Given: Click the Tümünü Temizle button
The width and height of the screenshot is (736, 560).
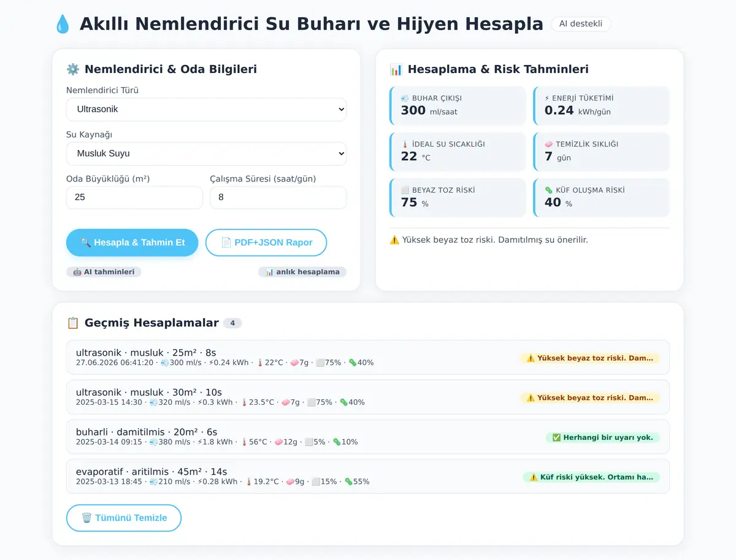Looking at the screenshot, I should (124, 518).
